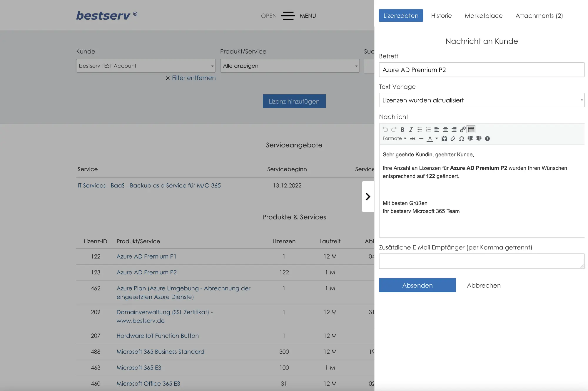588x391 pixels.
Task: Apply the text color A button
Action: [430, 139]
